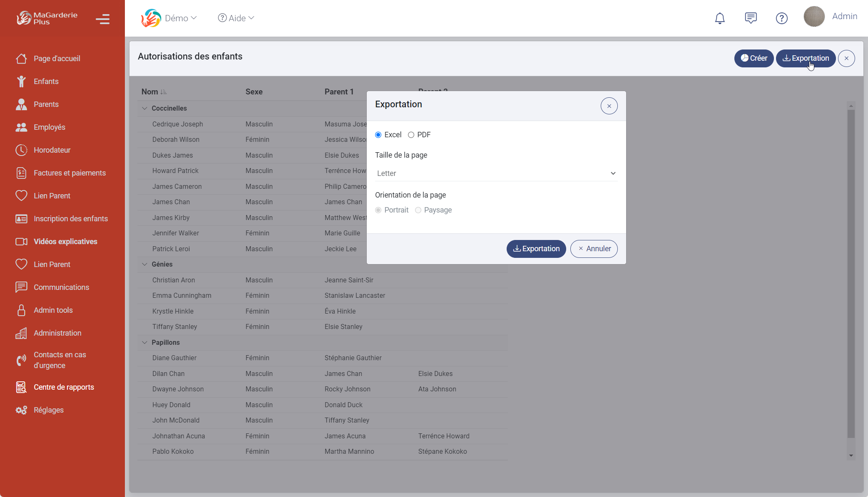Click Exportation button in the dialog
The width and height of the screenshot is (868, 497).
(x=536, y=249)
